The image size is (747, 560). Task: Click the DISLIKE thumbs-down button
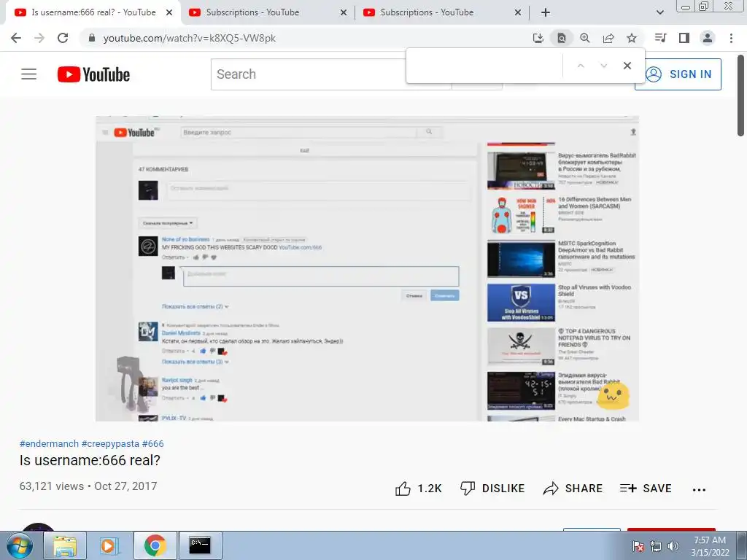(492, 489)
